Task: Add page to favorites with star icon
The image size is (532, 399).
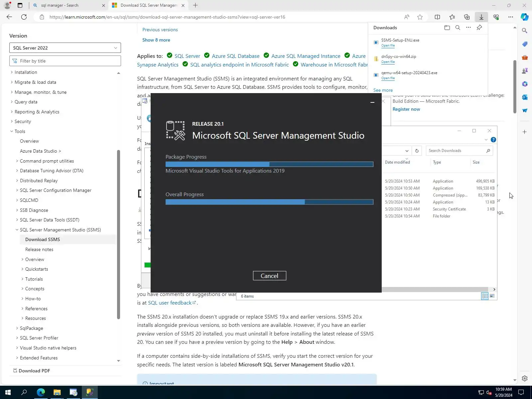Action: click(420, 17)
